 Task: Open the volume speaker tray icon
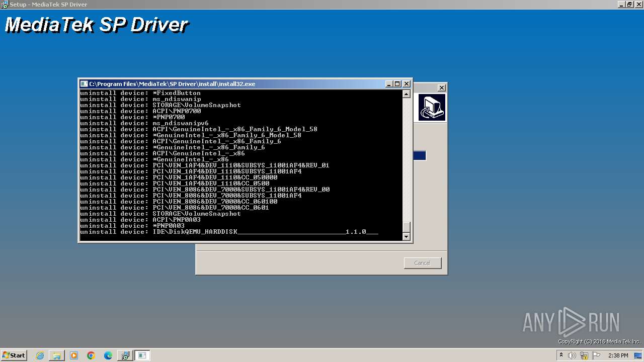click(x=572, y=355)
